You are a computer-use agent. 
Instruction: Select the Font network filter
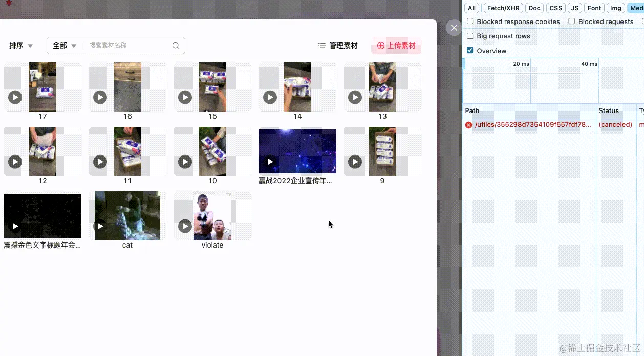594,8
